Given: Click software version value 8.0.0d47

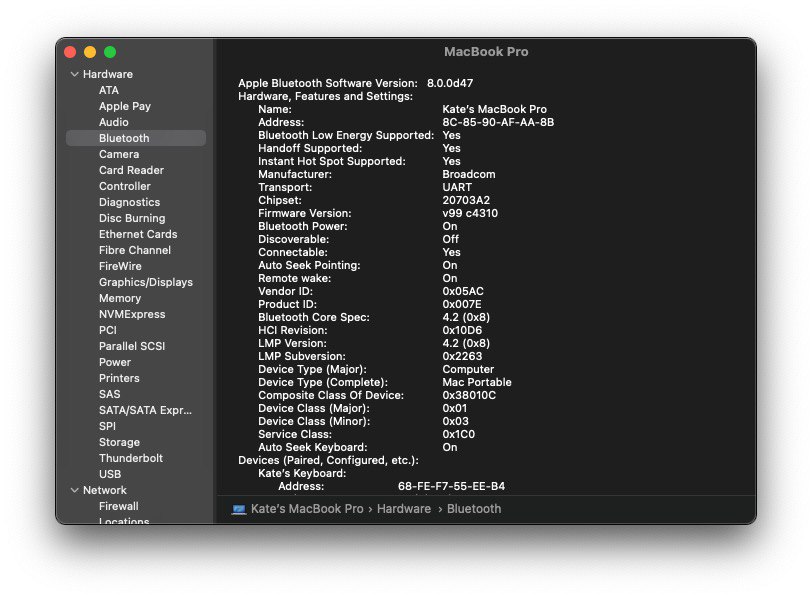Looking at the screenshot, I should 450,83.
